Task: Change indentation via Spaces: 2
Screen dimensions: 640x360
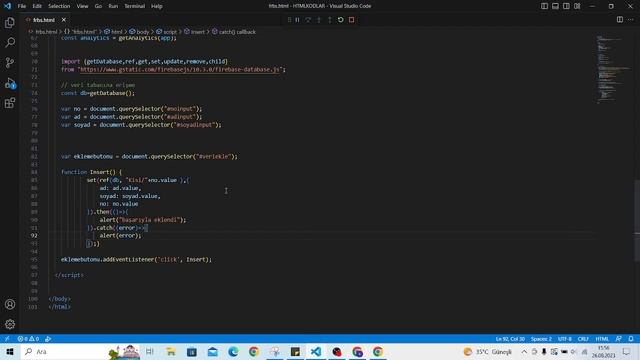Action: [541, 339]
